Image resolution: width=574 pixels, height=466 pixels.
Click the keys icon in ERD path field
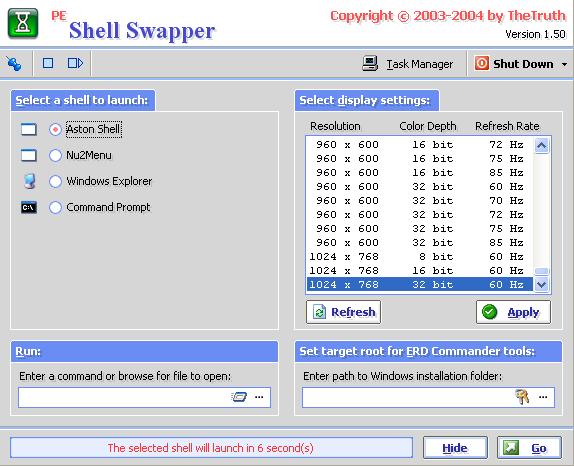[x=522, y=397]
